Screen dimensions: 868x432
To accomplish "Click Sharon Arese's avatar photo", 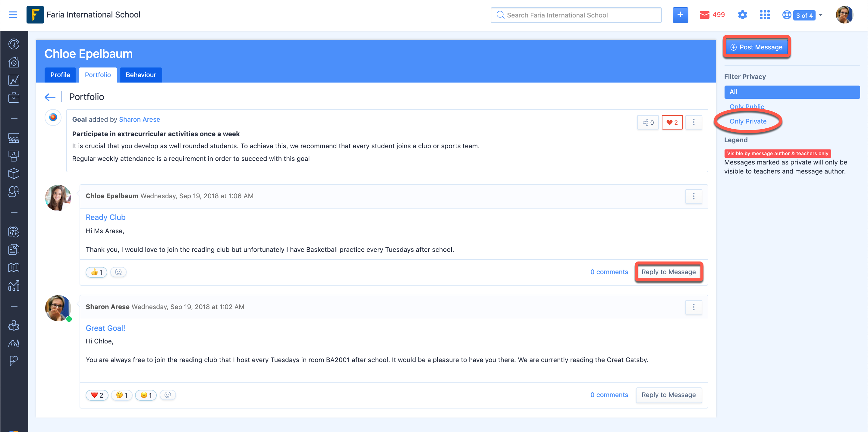I will [58, 308].
